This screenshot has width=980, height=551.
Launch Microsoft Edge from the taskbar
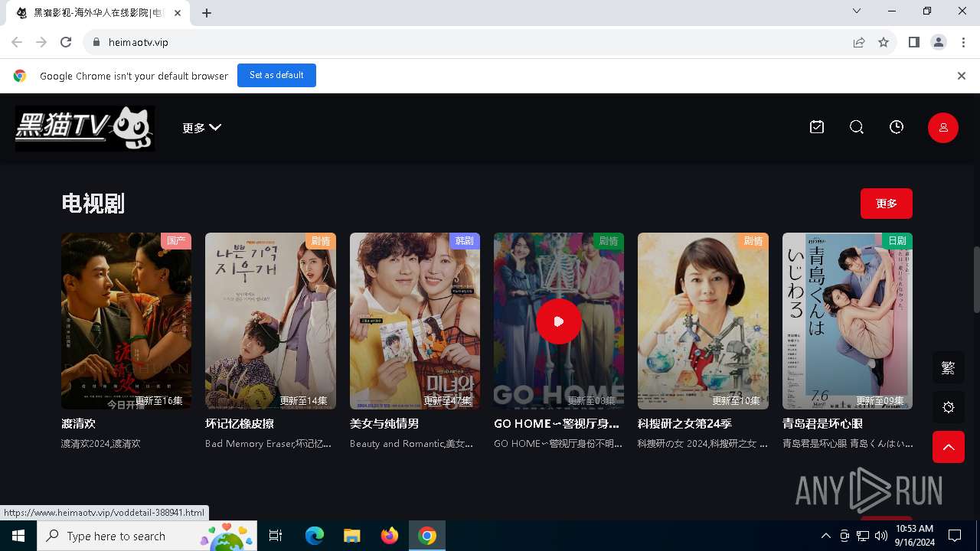click(x=315, y=536)
